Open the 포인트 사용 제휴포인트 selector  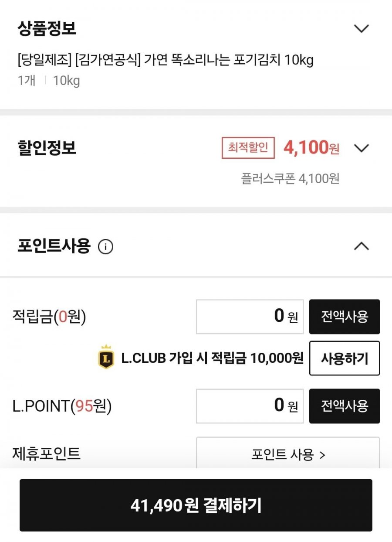point(288,453)
